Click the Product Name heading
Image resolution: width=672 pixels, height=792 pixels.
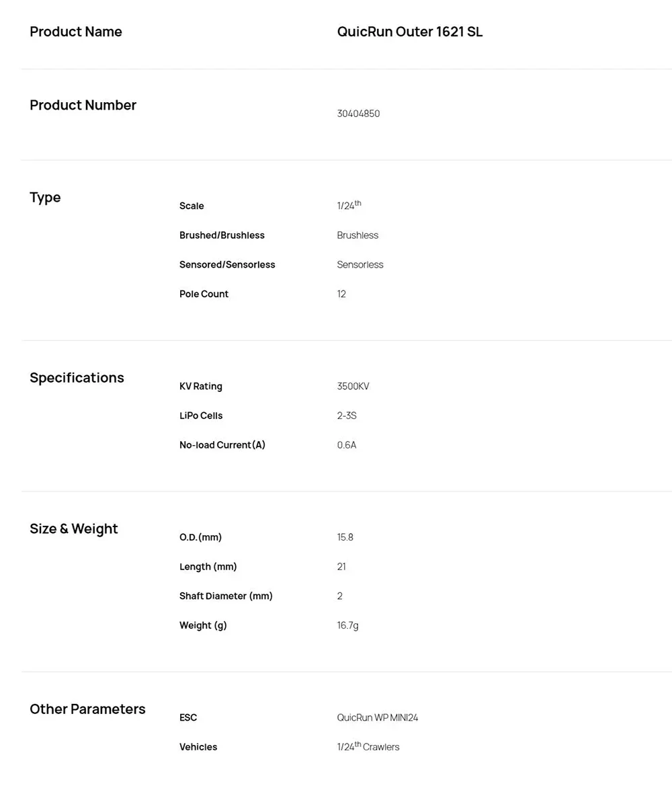(x=76, y=32)
